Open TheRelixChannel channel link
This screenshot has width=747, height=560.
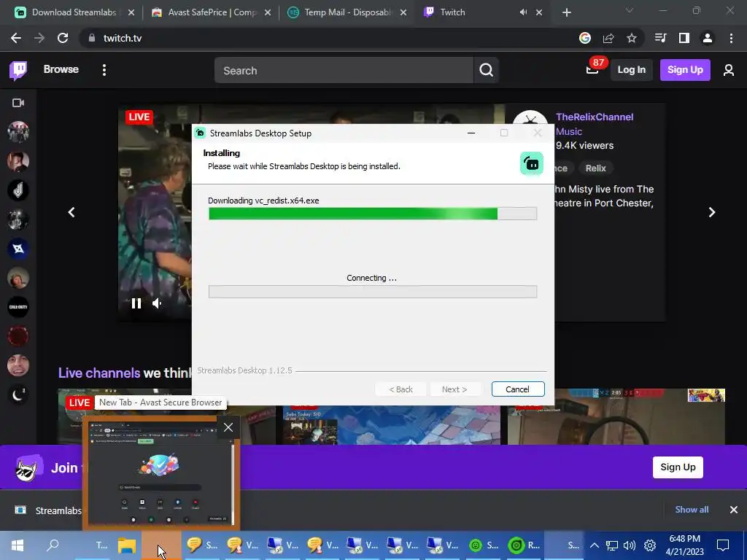point(595,117)
